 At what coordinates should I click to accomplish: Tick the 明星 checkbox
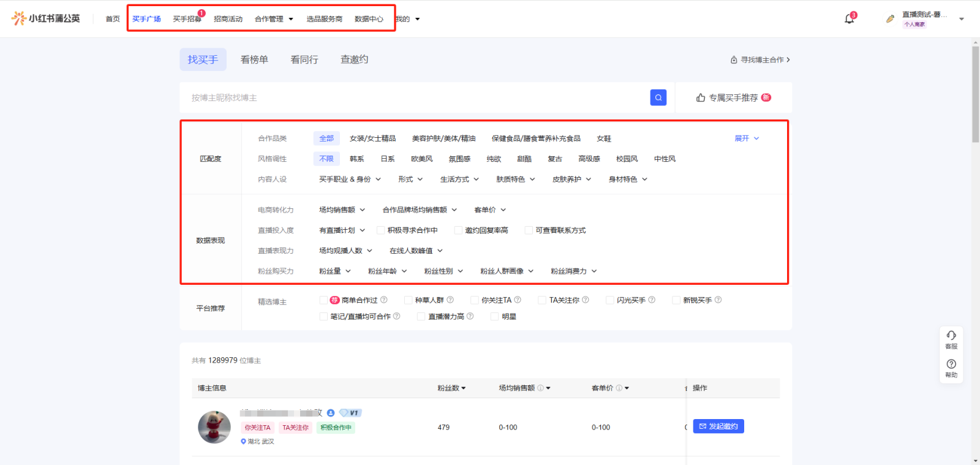point(494,317)
